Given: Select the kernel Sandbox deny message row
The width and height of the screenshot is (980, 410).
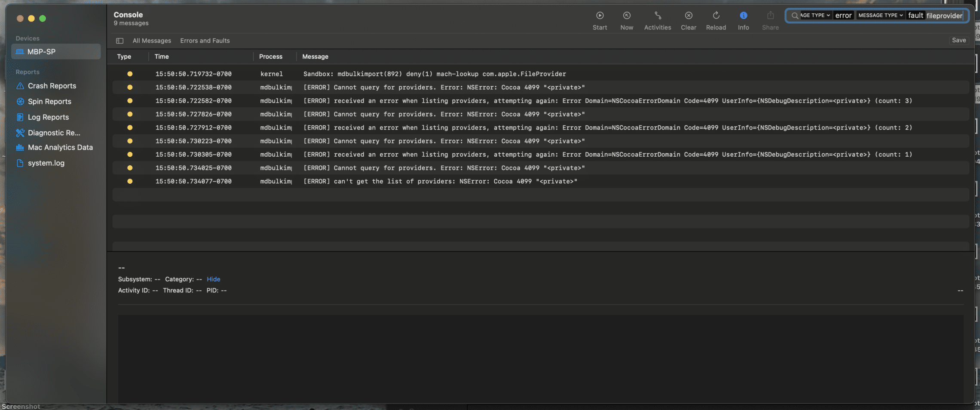Looking at the screenshot, I should point(541,74).
